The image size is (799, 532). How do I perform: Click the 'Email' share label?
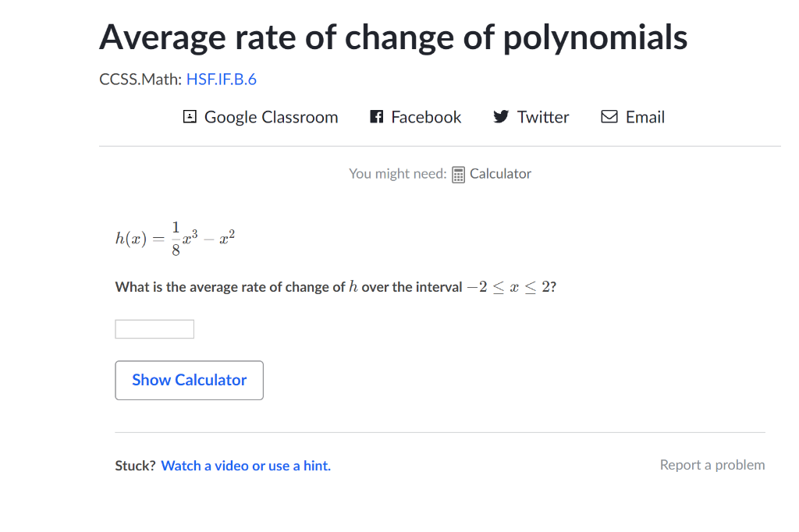(x=645, y=116)
